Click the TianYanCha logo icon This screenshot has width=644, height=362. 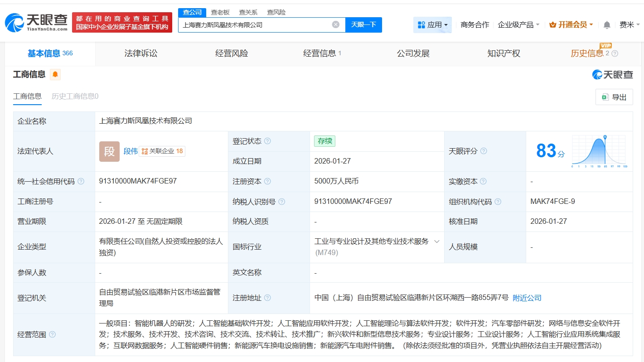[15, 23]
